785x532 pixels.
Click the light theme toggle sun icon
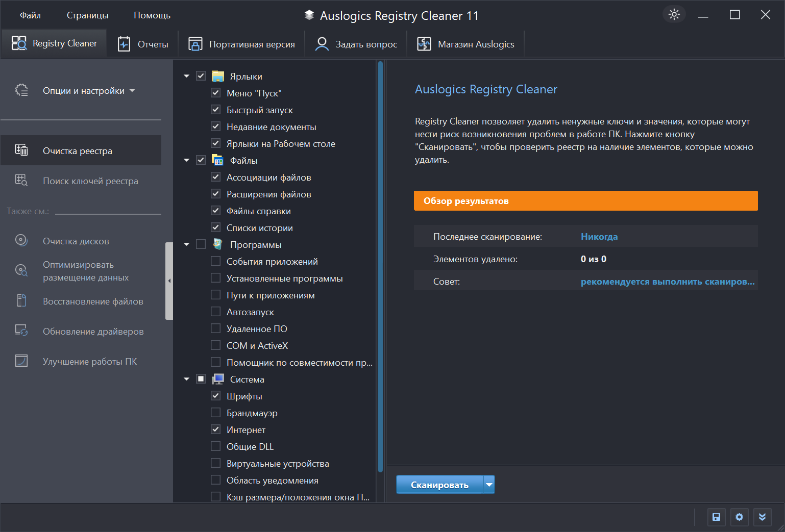[x=674, y=14]
